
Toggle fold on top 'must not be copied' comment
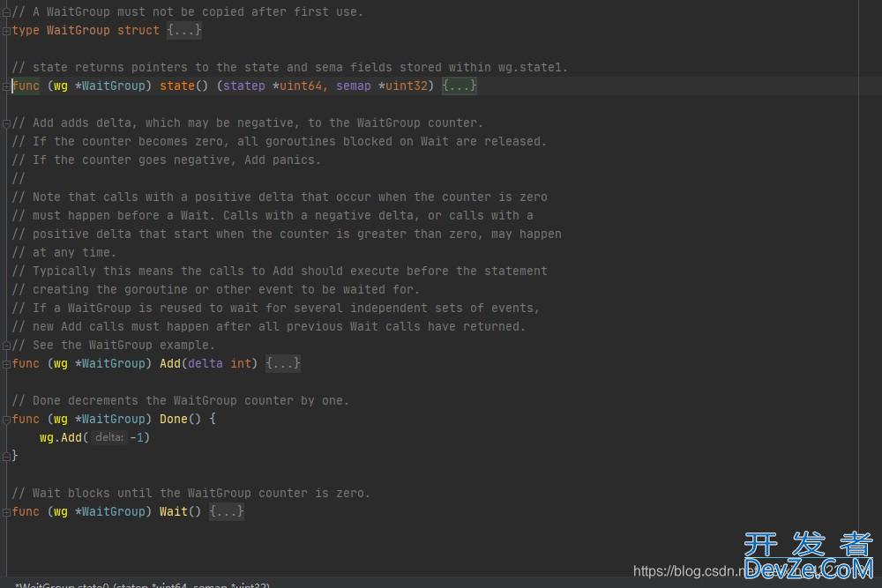(7, 12)
